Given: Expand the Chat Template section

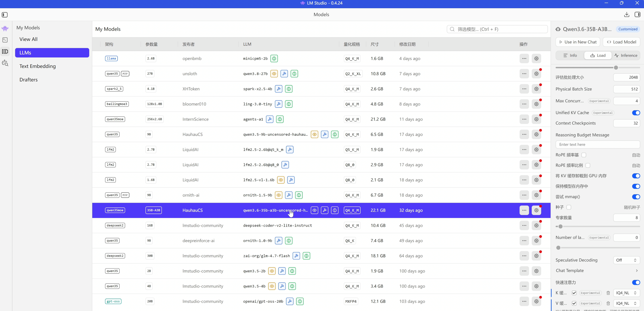Looking at the screenshot, I should coord(598,270).
